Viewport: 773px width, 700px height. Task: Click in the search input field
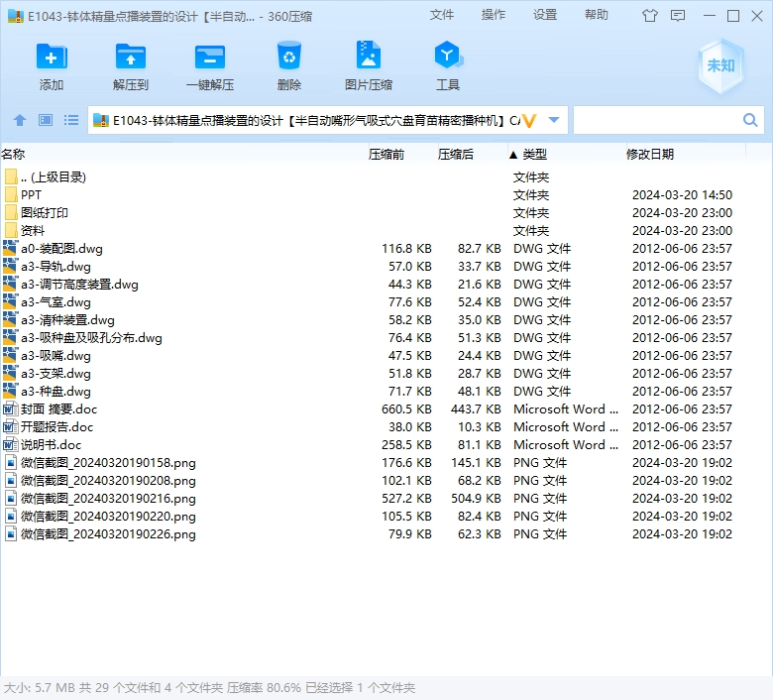tap(658, 120)
